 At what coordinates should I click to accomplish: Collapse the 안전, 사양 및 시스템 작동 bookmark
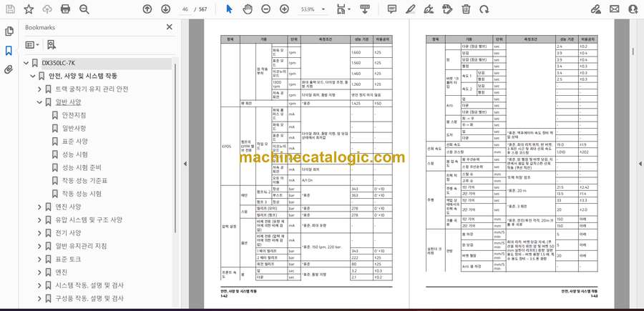pyautogui.click(x=33, y=76)
